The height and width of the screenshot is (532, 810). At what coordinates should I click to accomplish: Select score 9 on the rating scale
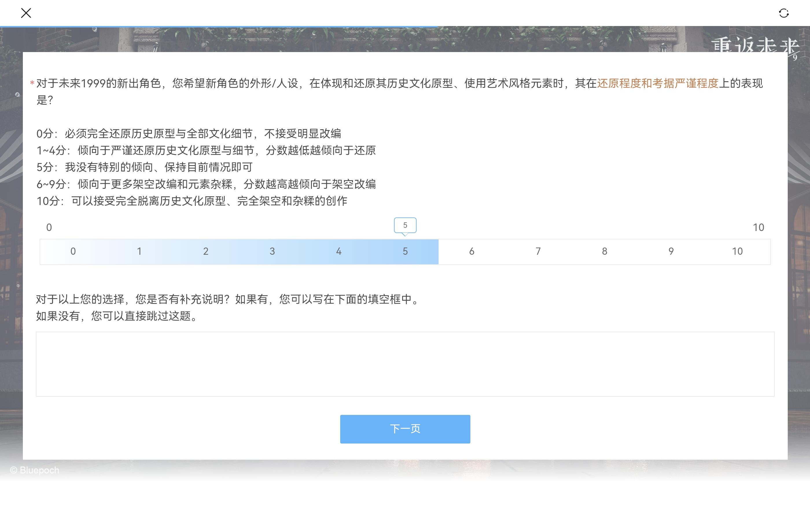[x=671, y=251]
